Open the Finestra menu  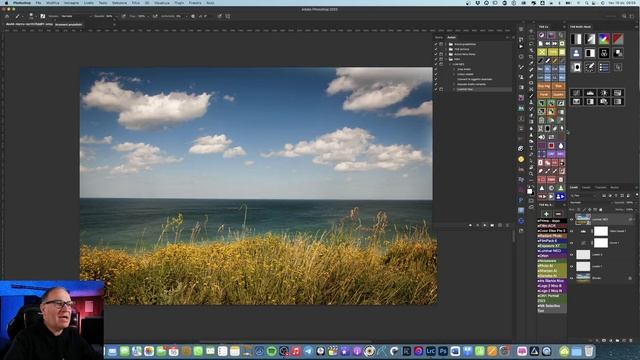click(195, 3)
